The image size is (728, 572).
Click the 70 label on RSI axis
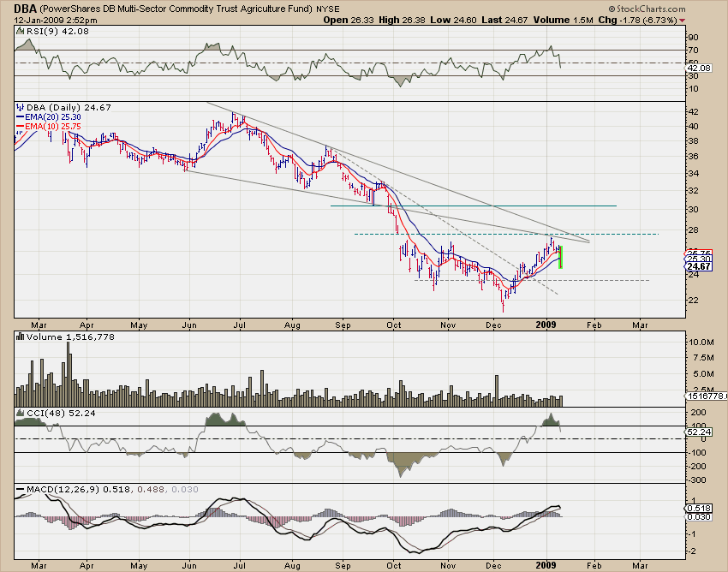(693, 51)
